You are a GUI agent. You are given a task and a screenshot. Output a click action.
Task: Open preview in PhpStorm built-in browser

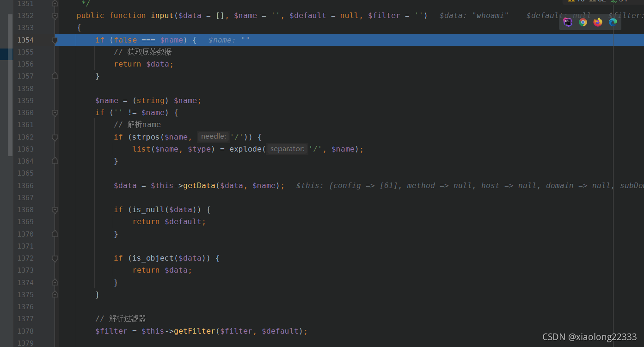(568, 22)
